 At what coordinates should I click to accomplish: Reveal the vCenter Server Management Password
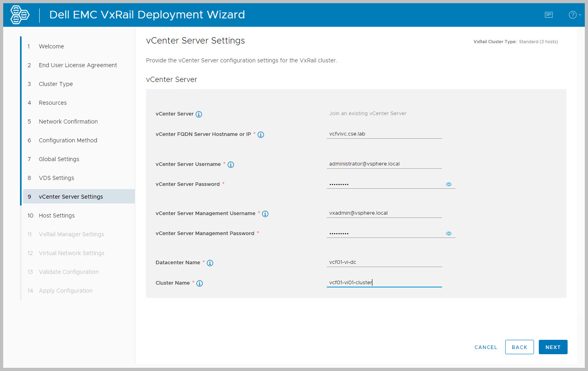pyautogui.click(x=448, y=233)
